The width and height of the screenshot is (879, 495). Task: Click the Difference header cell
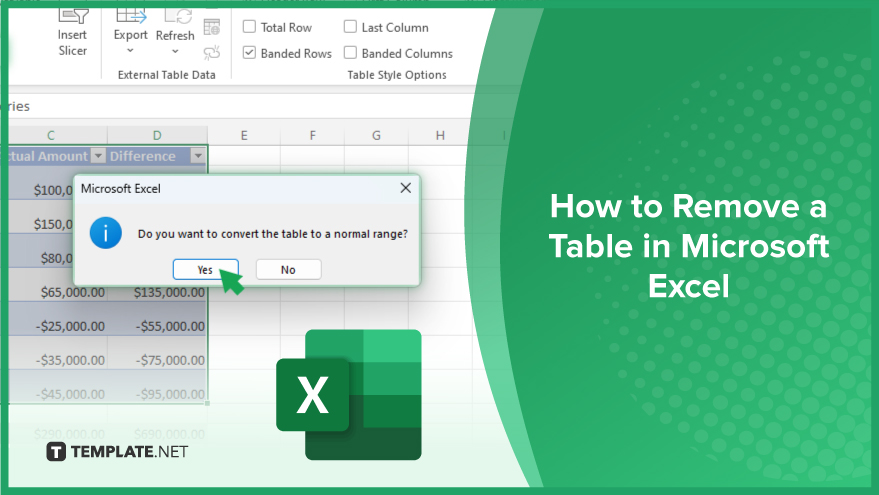coord(158,156)
